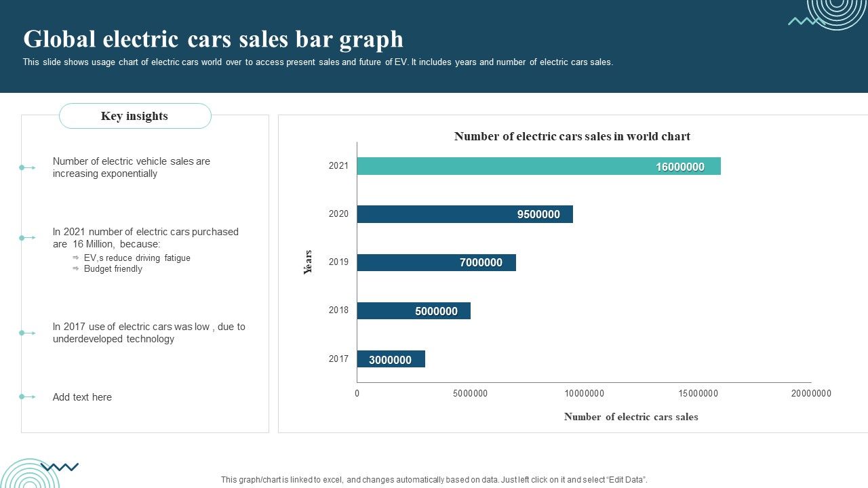
Task: Click the arrow bullet beside the 2021 insight
Action: coord(27,238)
